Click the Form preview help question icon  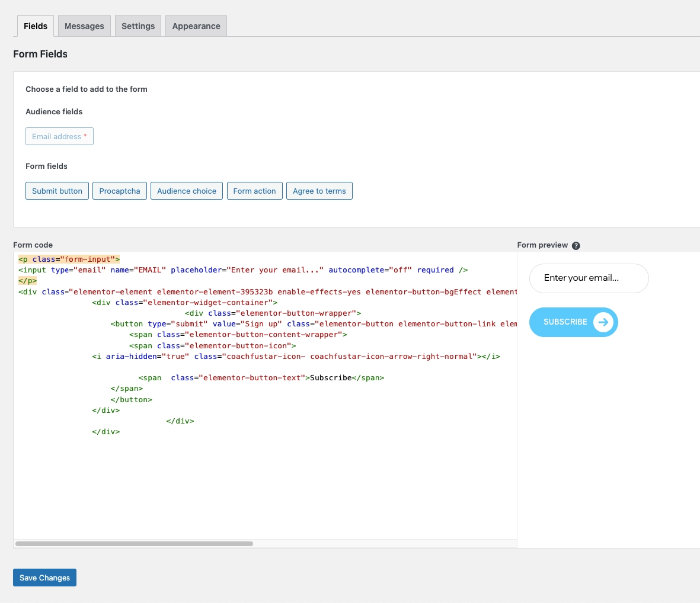click(576, 246)
